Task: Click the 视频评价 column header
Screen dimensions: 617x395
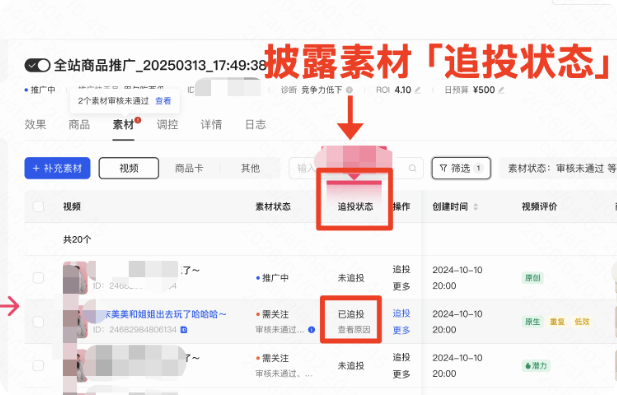Action: pos(539,207)
